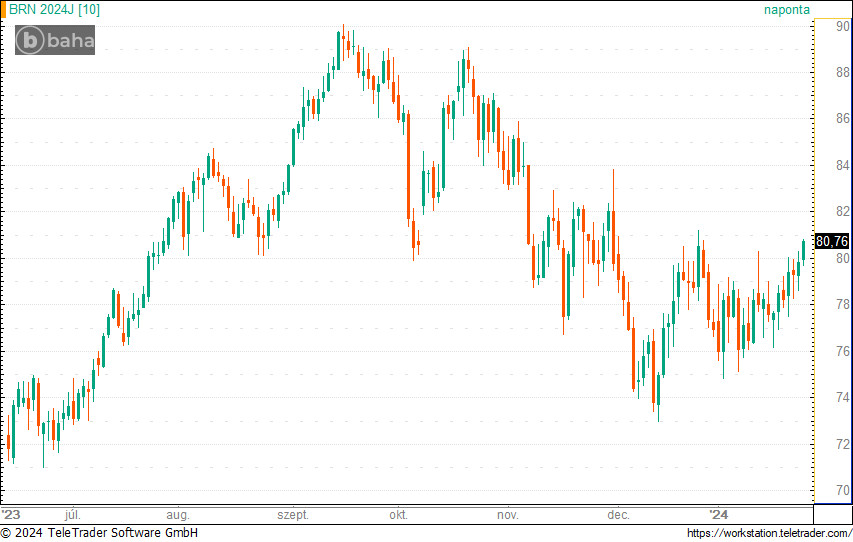Select the okt. time axis label
This screenshot has height=542, width=853.
coord(398,515)
